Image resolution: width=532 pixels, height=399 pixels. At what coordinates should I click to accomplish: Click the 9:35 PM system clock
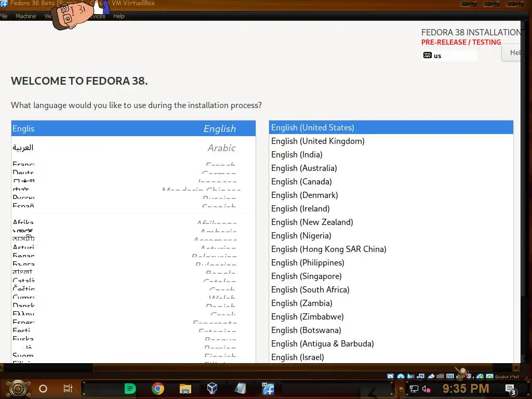point(465,389)
